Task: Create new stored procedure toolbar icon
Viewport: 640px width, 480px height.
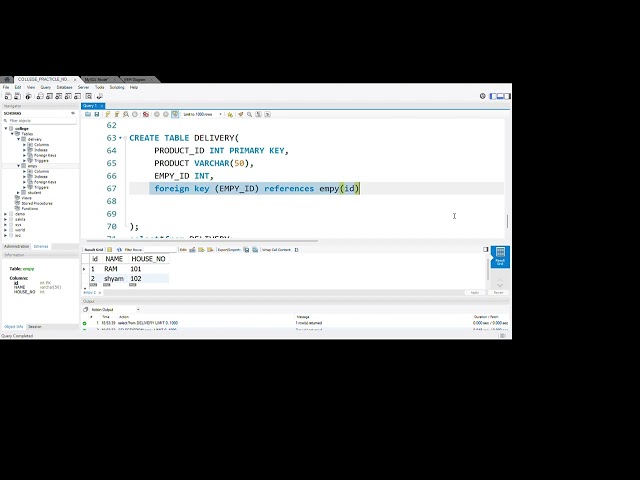Action: [68, 96]
